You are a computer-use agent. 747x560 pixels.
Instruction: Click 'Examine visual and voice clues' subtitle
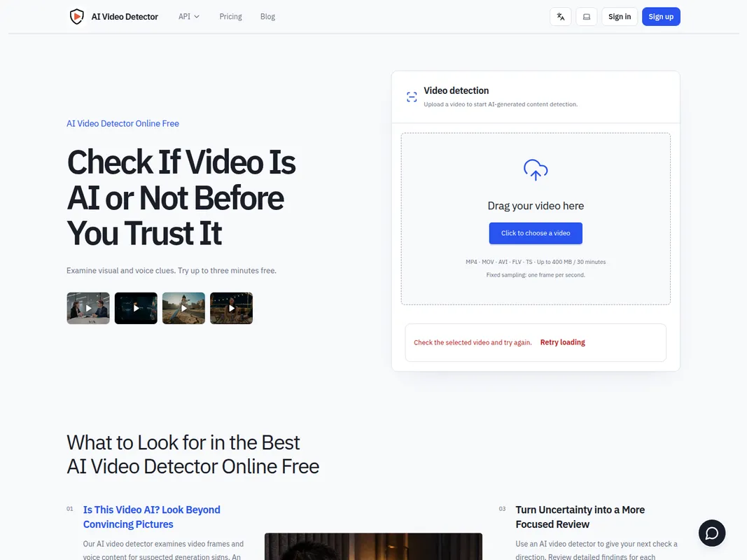(x=172, y=270)
